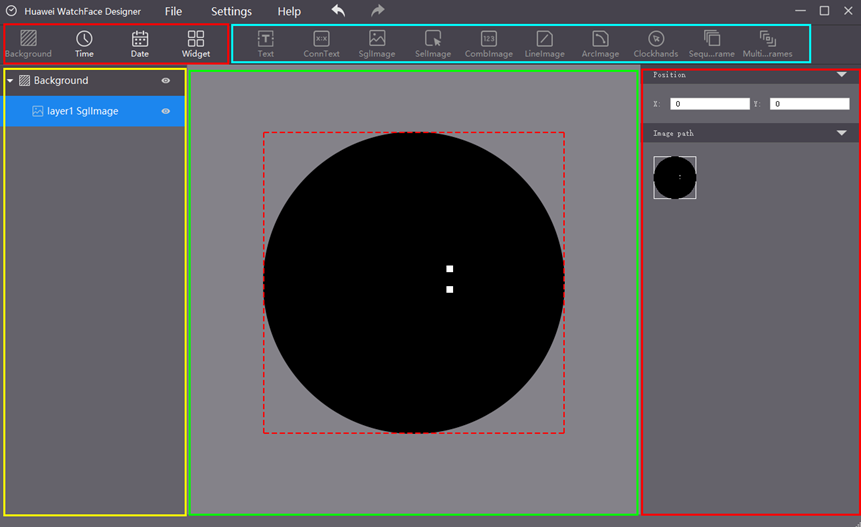Open the Widget tool

(x=195, y=44)
